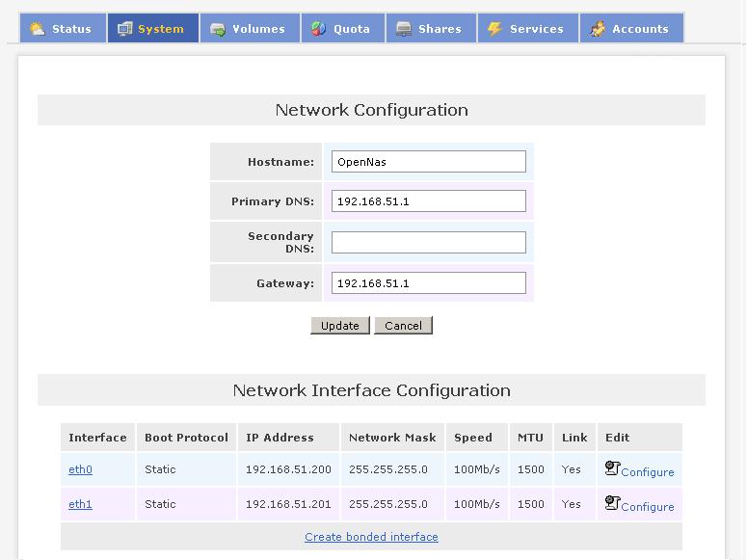
Task: Click the Status tab weather icon
Action: point(38,29)
